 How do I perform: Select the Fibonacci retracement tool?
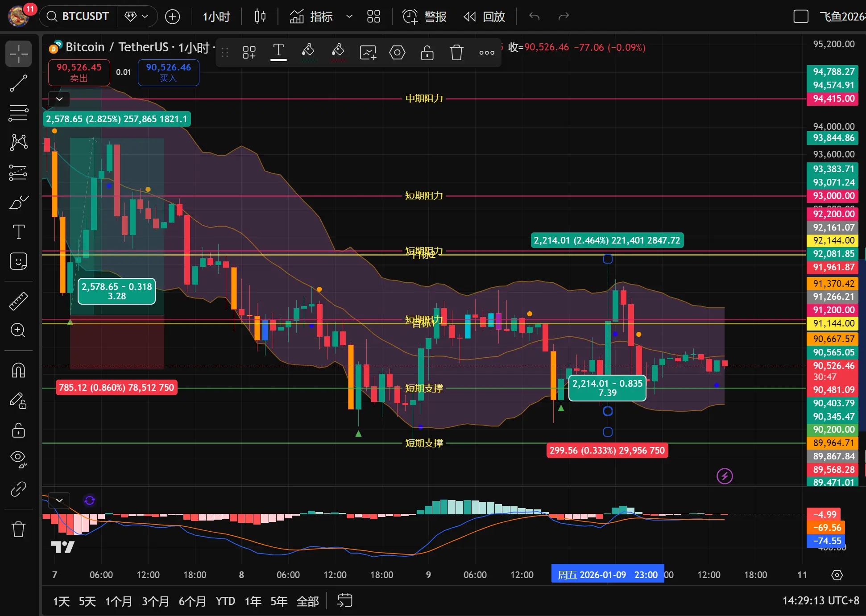coord(18,113)
